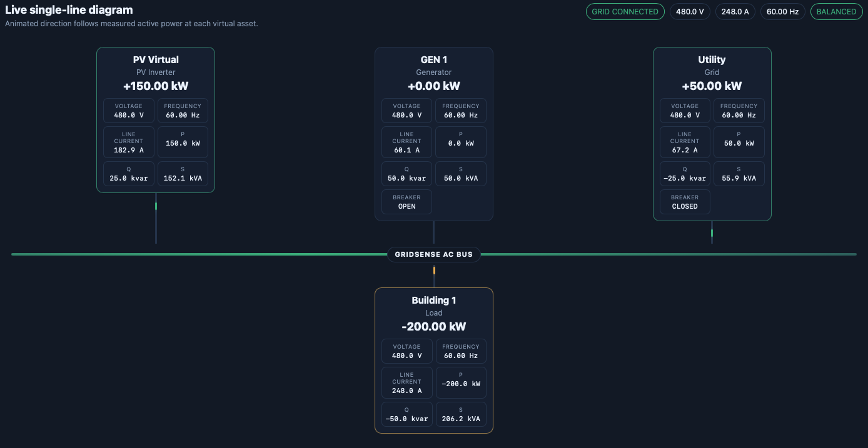Select Building 1's Q −50.0 kvar tile

[407, 414]
